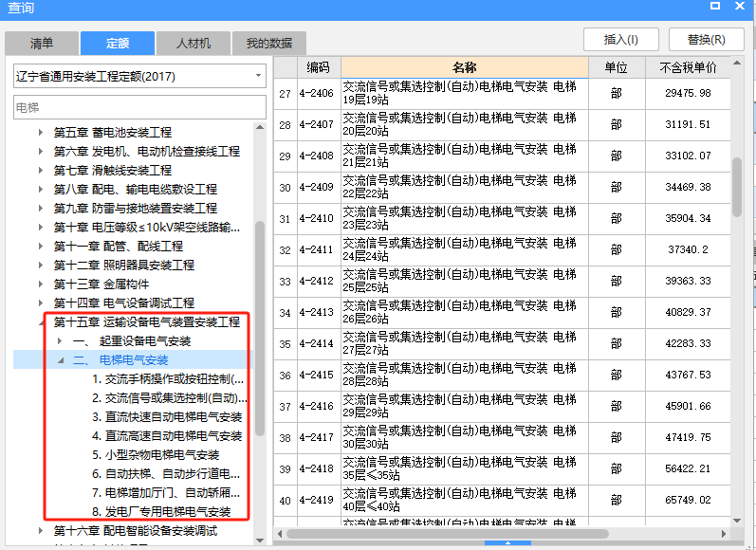The width and height of the screenshot is (756, 550).
Task: Select 6. 自动扶梯、自动步行道 item
Action: point(166,474)
